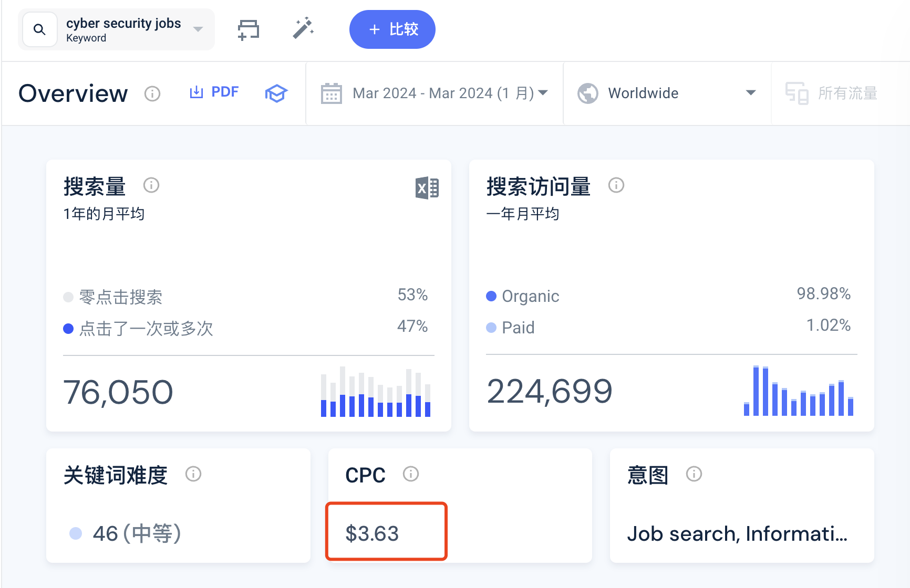Screen dimensions: 910x588
Task: Click the info icon beside CPC
Action: [x=411, y=474]
